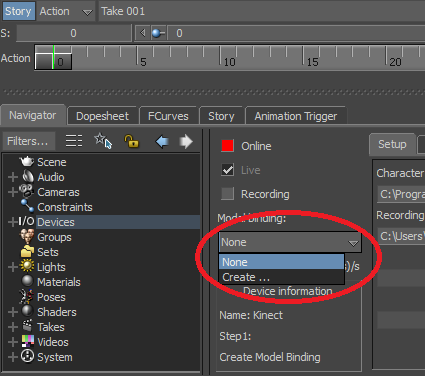
Task: Expand the Audio tree node
Action: (13, 177)
